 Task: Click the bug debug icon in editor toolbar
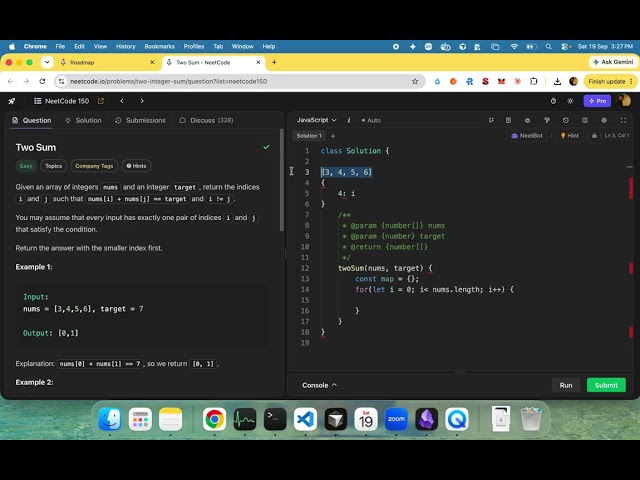click(527, 120)
